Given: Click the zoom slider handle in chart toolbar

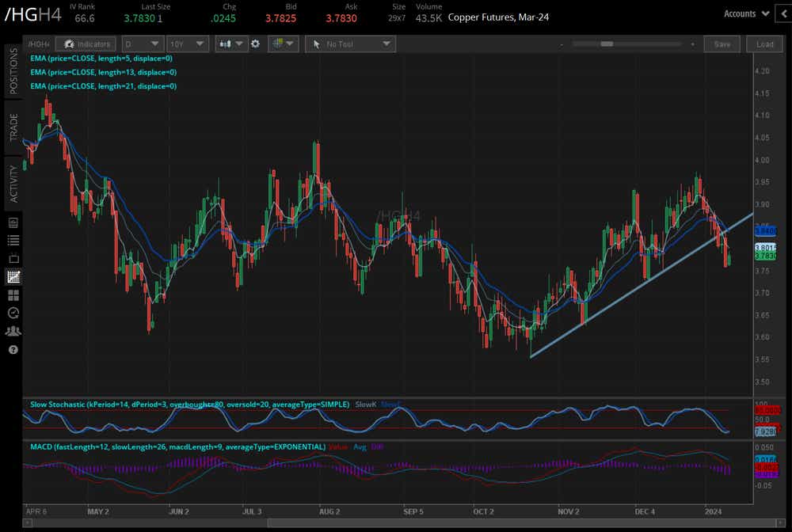Looking at the screenshot, I should click(x=607, y=44).
